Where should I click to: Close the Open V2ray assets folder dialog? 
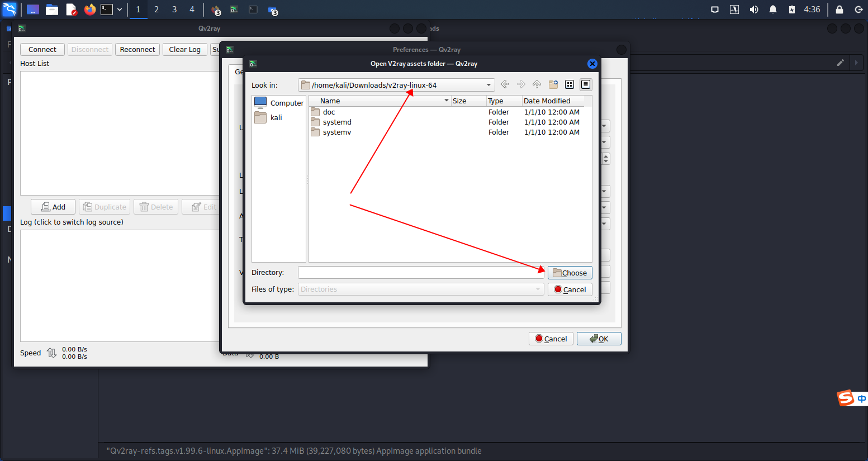pyautogui.click(x=592, y=64)
